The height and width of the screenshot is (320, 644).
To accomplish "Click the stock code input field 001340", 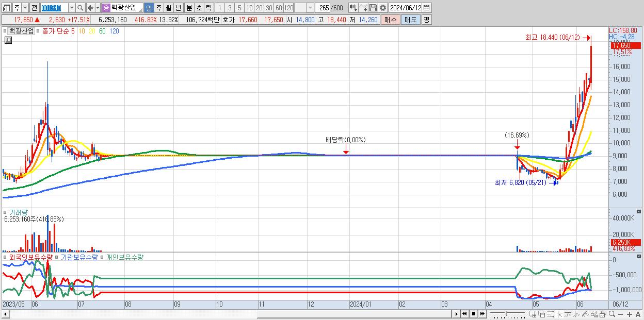I will click(x=54, y=8).
